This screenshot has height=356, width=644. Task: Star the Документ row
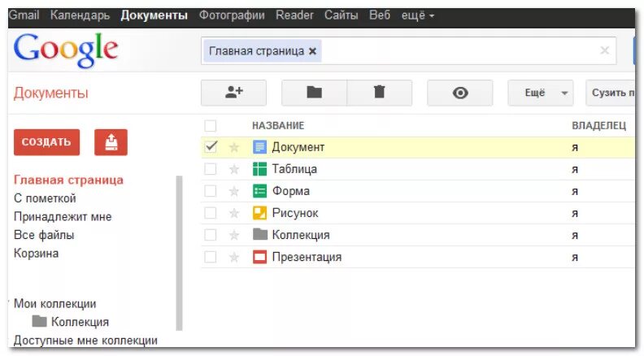(234, 147)
